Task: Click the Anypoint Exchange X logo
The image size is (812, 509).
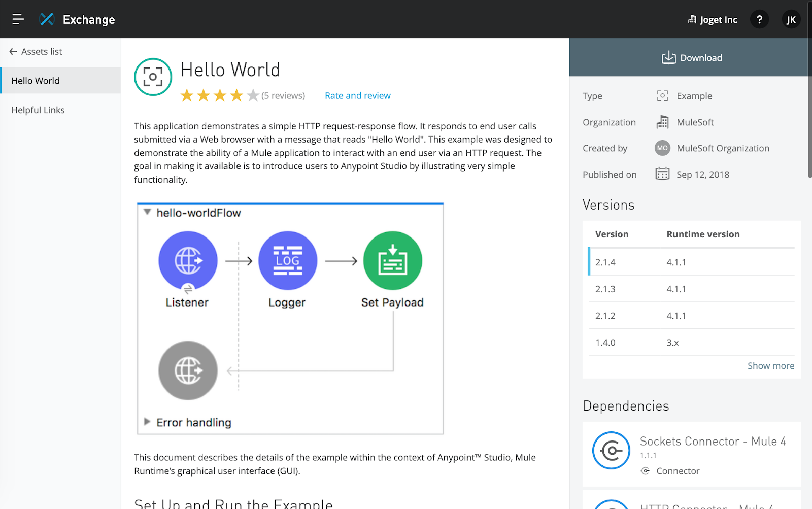Action: 47,19
